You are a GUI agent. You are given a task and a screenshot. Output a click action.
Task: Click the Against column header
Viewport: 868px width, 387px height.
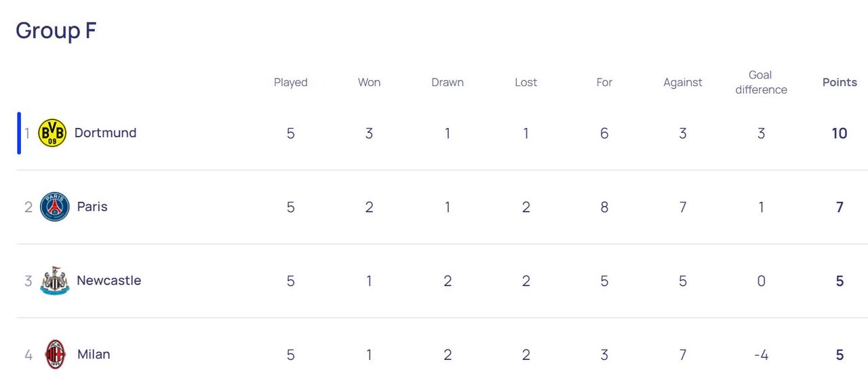[683, 83]
